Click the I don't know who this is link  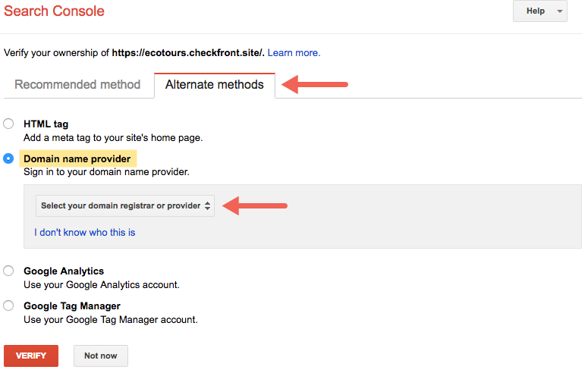coord(85,233)
